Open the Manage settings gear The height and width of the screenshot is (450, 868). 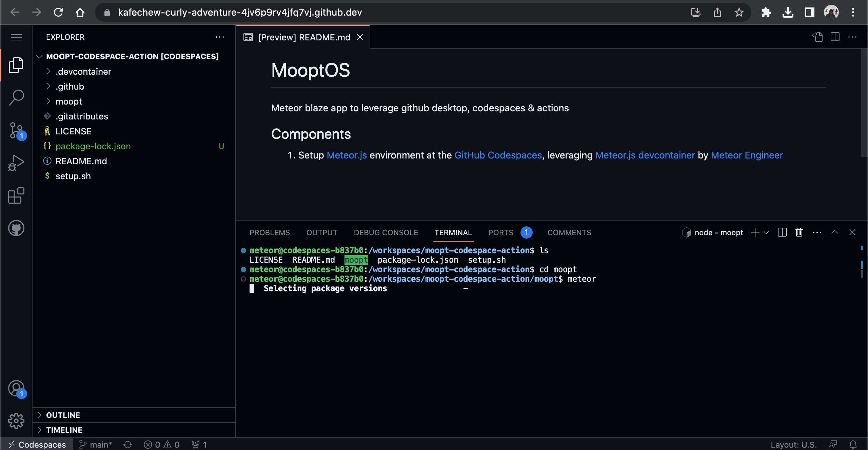tap(16, 420)
